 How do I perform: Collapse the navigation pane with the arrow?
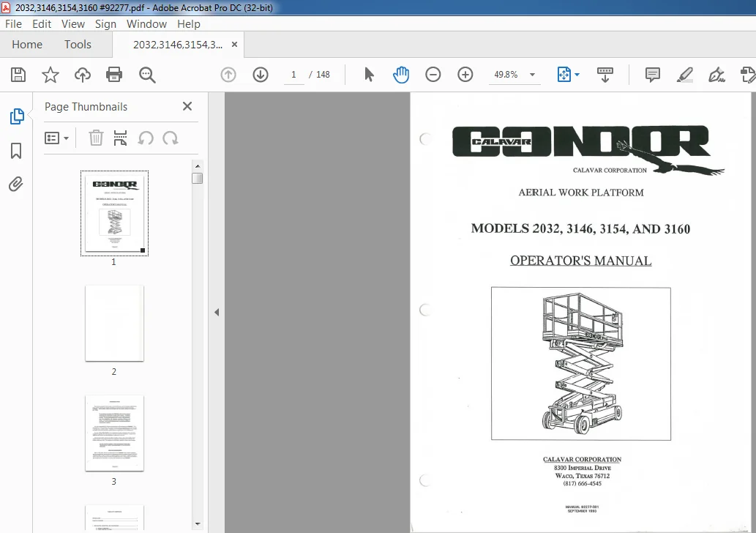coord(217,313)
